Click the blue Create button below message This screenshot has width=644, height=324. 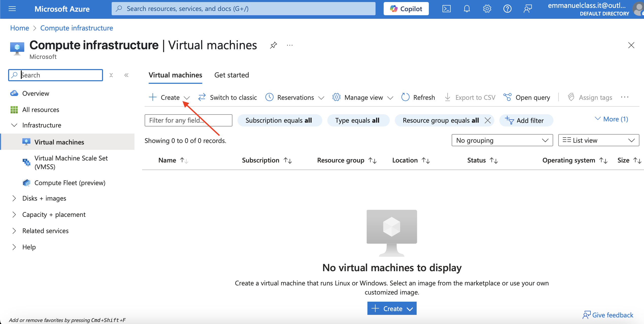pos(392,309)
